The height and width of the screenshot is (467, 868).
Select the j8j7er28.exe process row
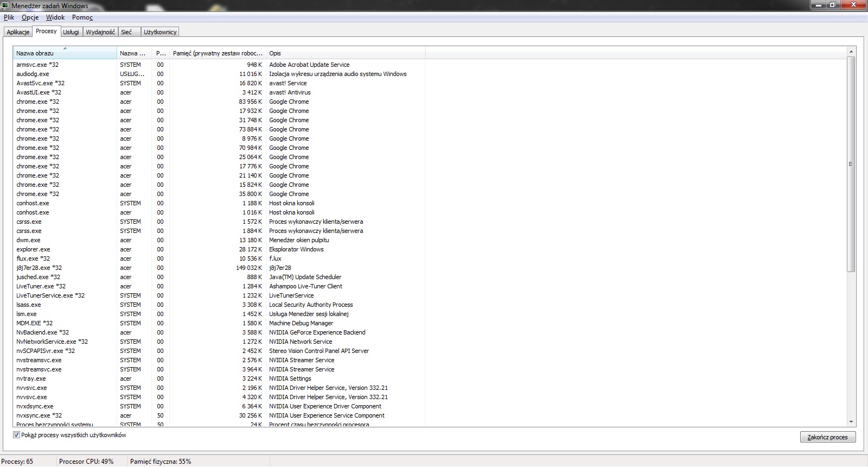[39, 268]
